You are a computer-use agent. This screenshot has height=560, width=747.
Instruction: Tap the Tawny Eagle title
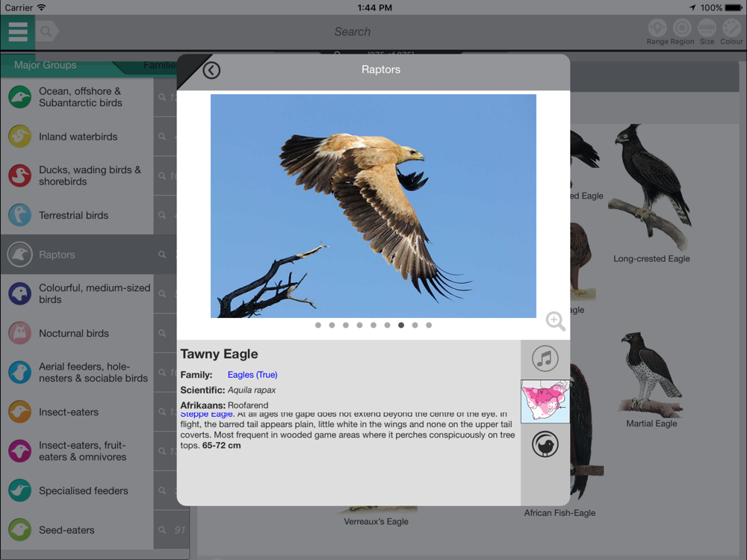pyautogui.click(x=219, y=354)
